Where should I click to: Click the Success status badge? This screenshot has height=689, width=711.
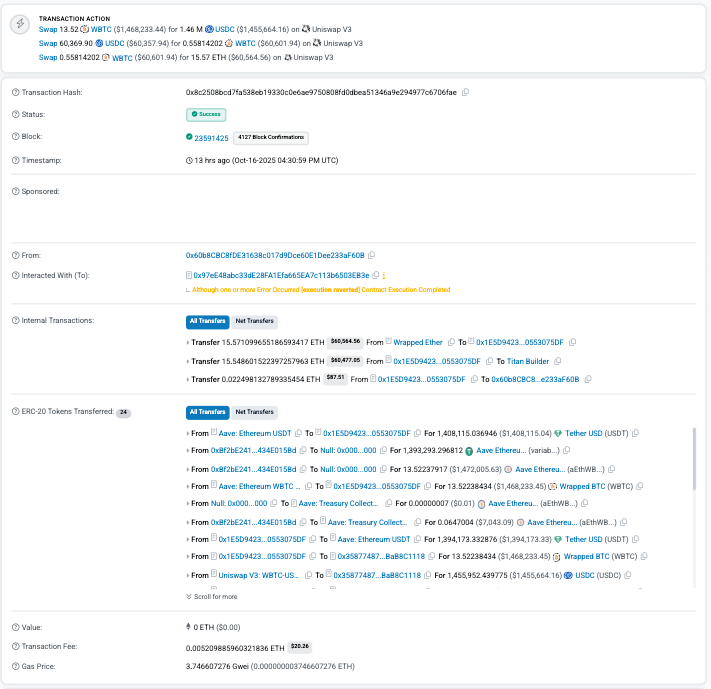[206, 114]
